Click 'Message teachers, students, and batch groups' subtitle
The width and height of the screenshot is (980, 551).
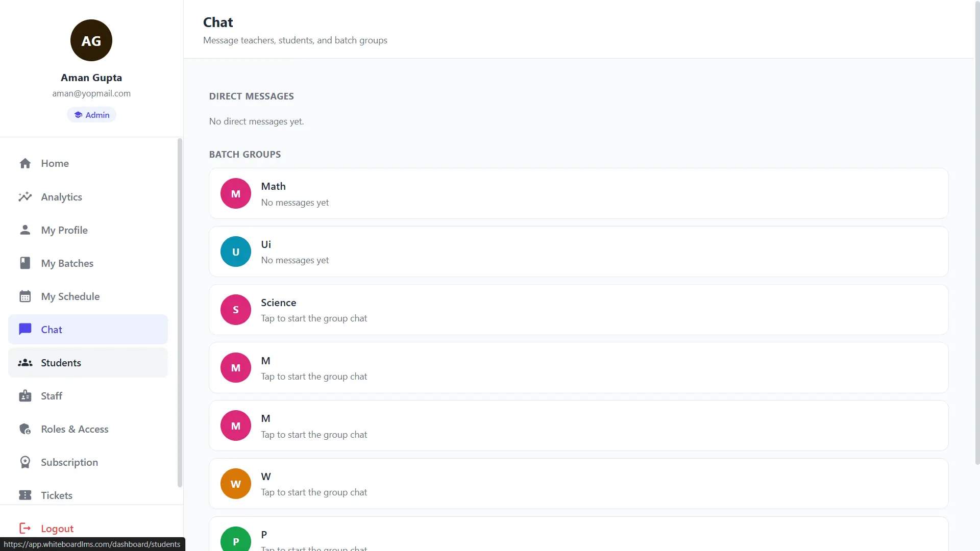coord(295,40)
